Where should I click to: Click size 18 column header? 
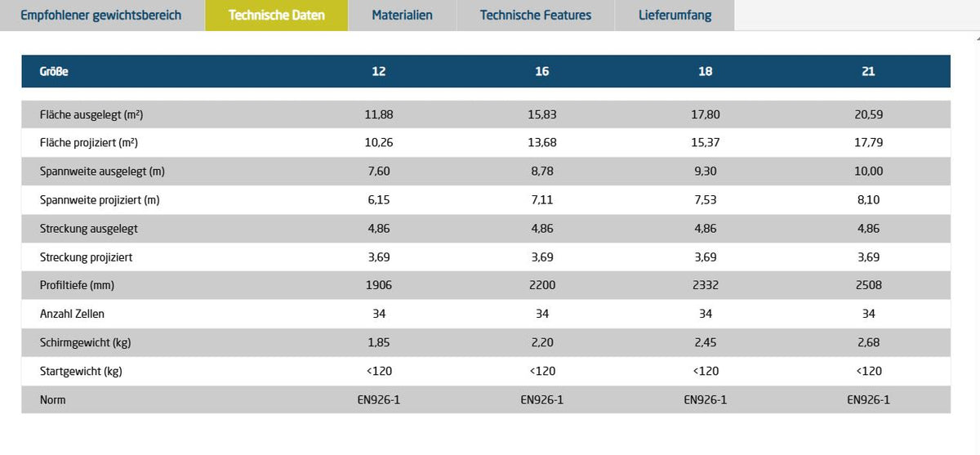tap(706, 72)
